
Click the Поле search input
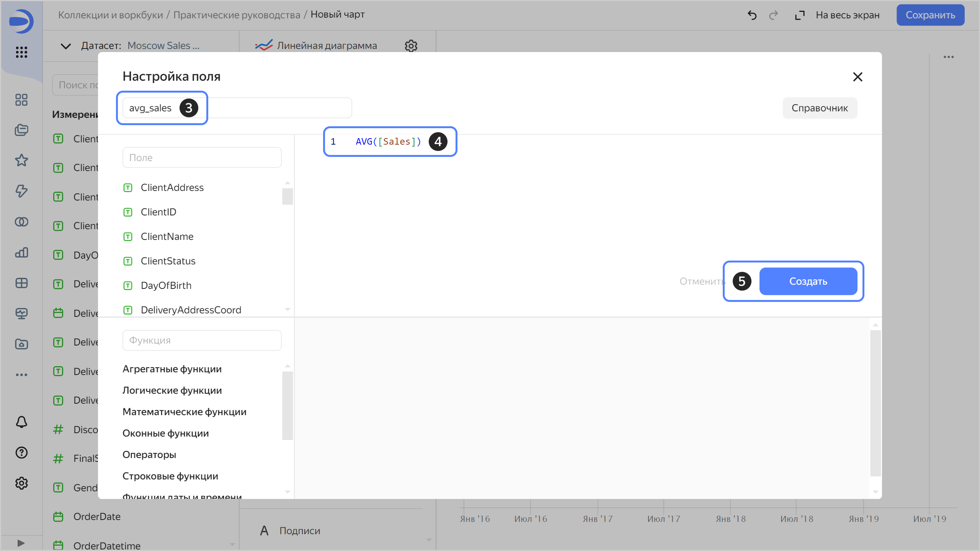(x=202, y=158)
